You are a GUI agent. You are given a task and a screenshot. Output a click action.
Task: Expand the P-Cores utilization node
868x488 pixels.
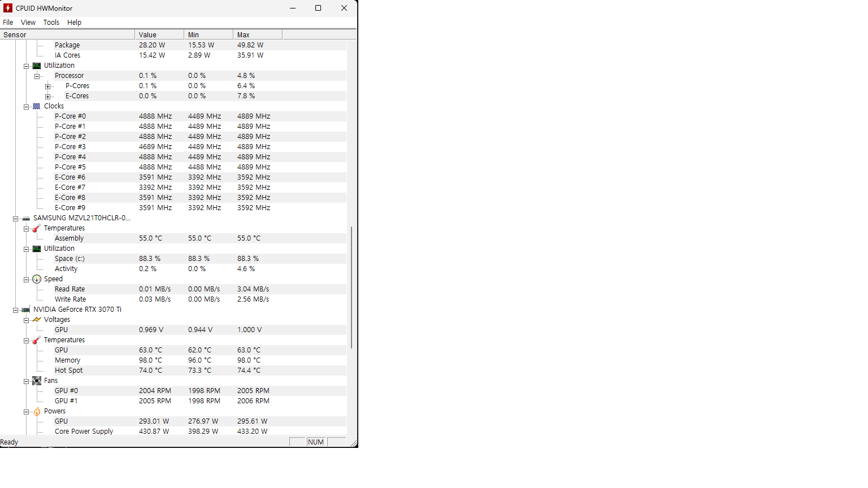tap(47, 86)
